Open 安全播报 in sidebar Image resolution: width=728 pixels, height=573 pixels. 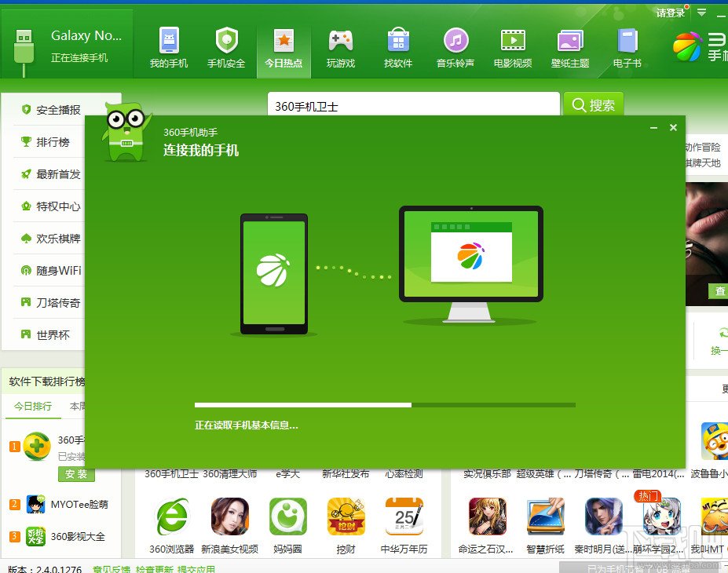[x=51, y=110]
